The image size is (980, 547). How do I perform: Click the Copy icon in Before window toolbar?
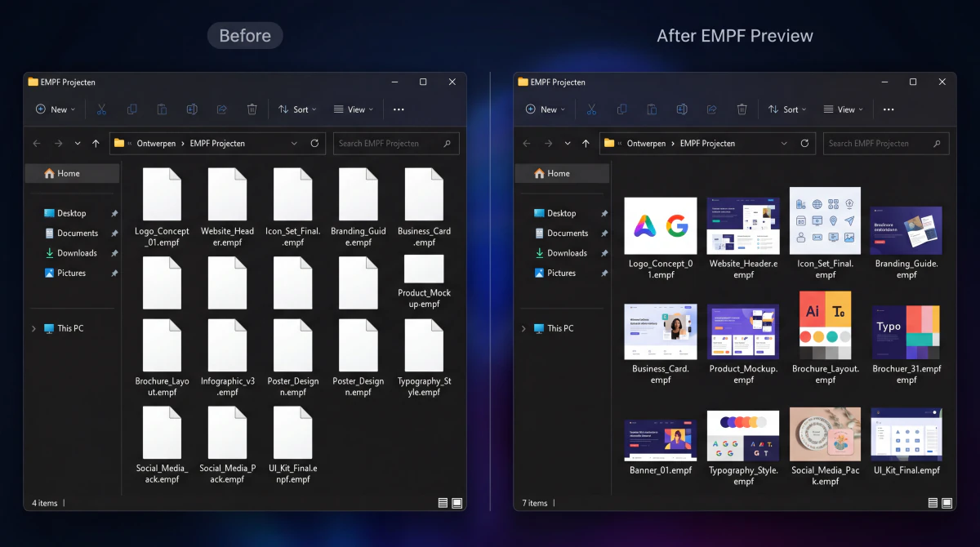131,109
